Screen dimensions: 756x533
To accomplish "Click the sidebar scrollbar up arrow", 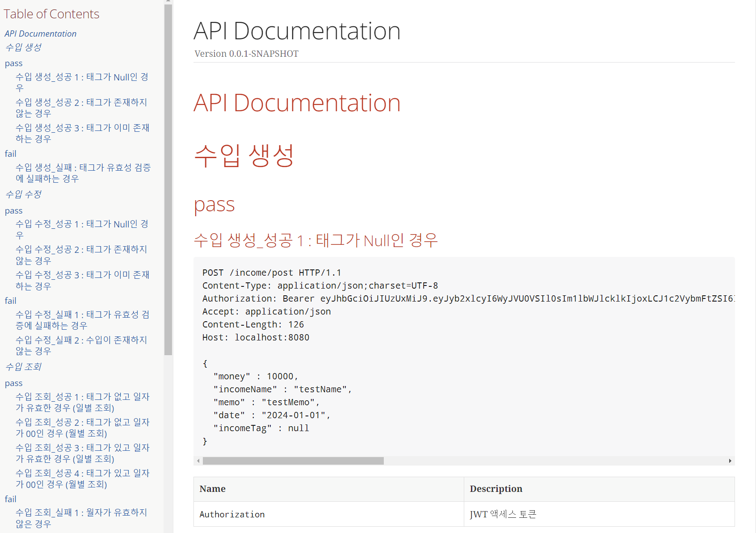I will 168,1.
